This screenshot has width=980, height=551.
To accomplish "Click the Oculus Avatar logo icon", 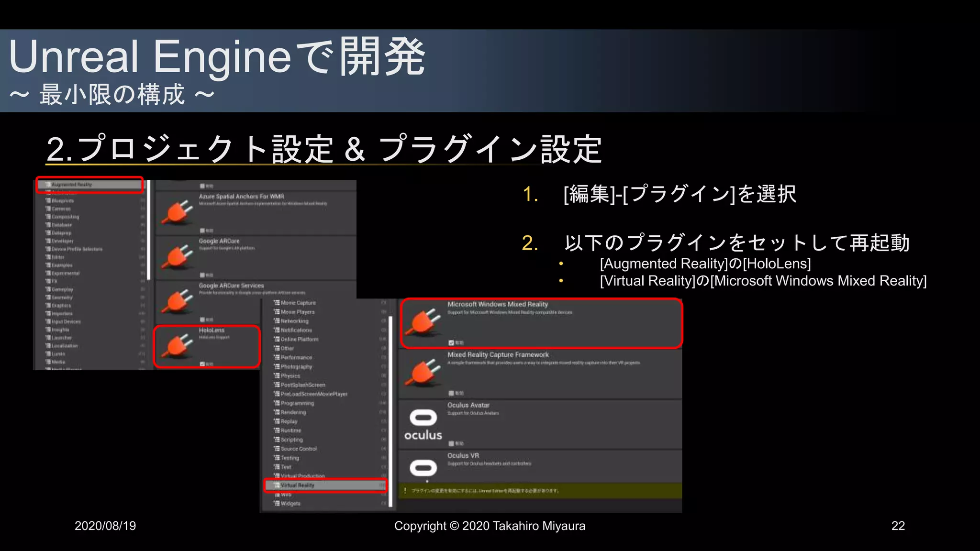I will [423, 424].
